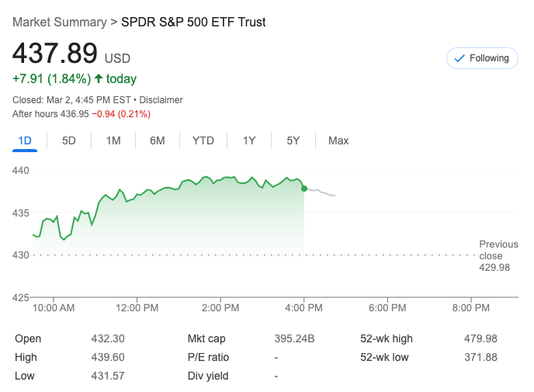This screenshot has height=392, width=534.
Task: Click the green up arrow icon
Action: [x=99, y=78]
